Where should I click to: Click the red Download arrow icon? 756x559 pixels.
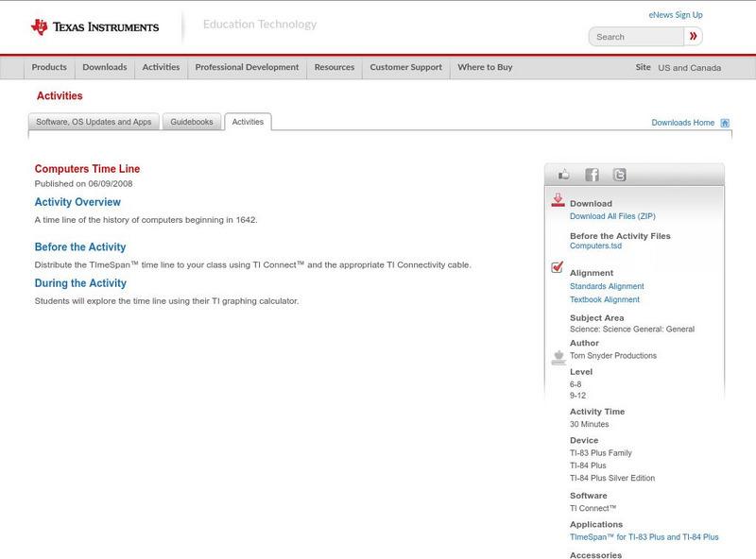558,200
